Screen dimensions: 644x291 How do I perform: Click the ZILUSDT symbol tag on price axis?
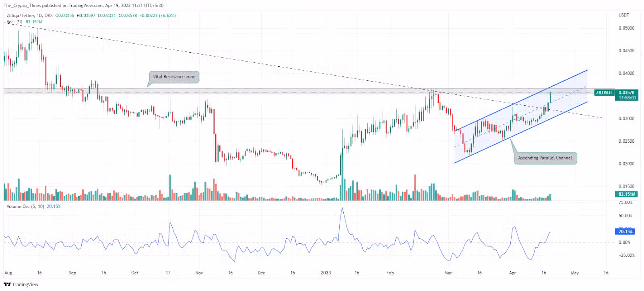[x=604, y=93]
